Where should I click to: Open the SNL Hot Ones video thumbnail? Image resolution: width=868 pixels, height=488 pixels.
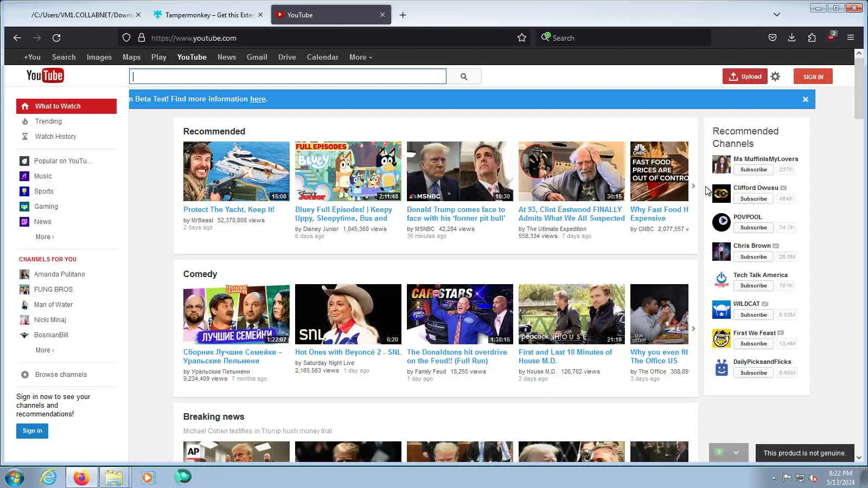point(348,314)
